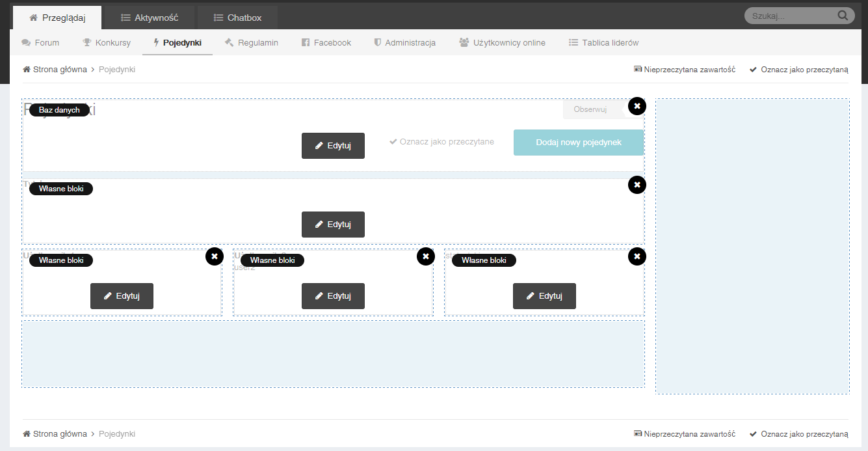Screen dimensions: 868x451
Task: Click Oznacz jako przeczytaną at top right
Action: pos(798,70)
